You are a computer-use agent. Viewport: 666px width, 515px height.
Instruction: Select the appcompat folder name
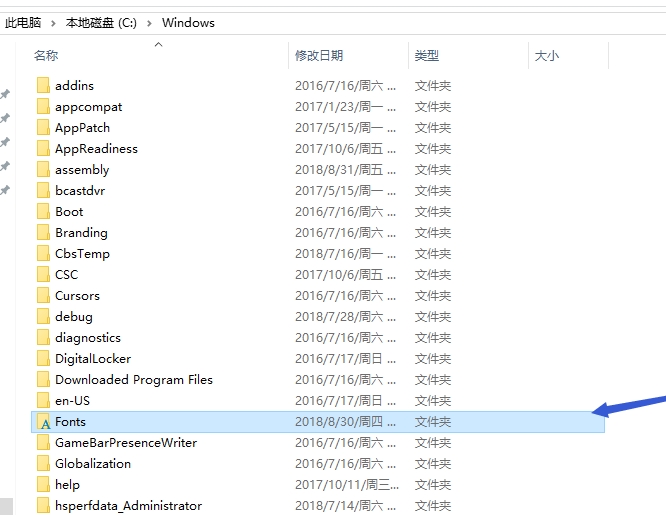tap(88, 107)
